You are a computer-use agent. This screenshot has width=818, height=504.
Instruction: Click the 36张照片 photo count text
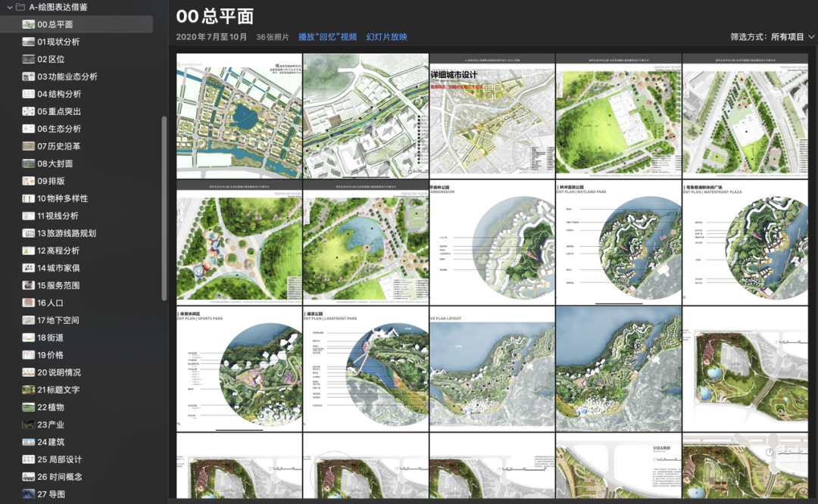tap(273, 37)
